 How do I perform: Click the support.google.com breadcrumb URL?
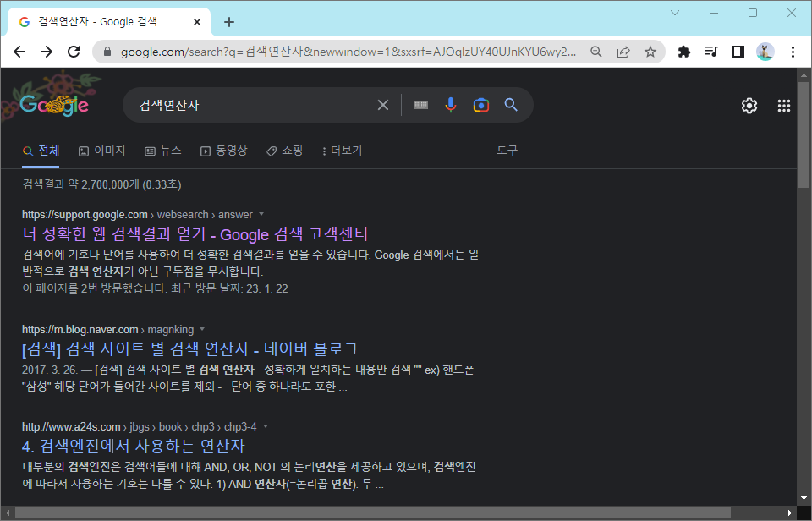(x=137, y=215)
